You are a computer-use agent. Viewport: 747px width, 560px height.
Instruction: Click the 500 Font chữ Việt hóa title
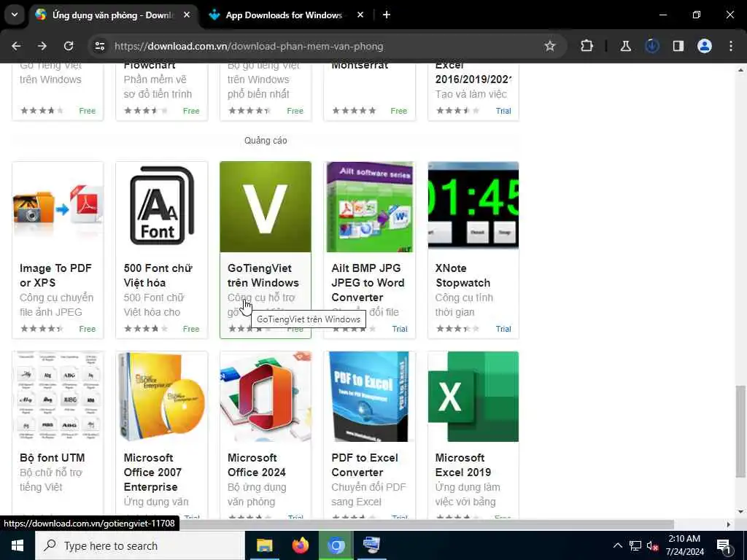click(158, 275)
